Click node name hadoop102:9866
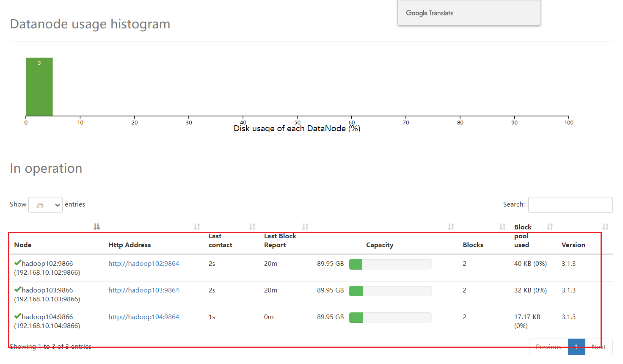This screenshot has width=623, height=364. [x=47, y=263]
